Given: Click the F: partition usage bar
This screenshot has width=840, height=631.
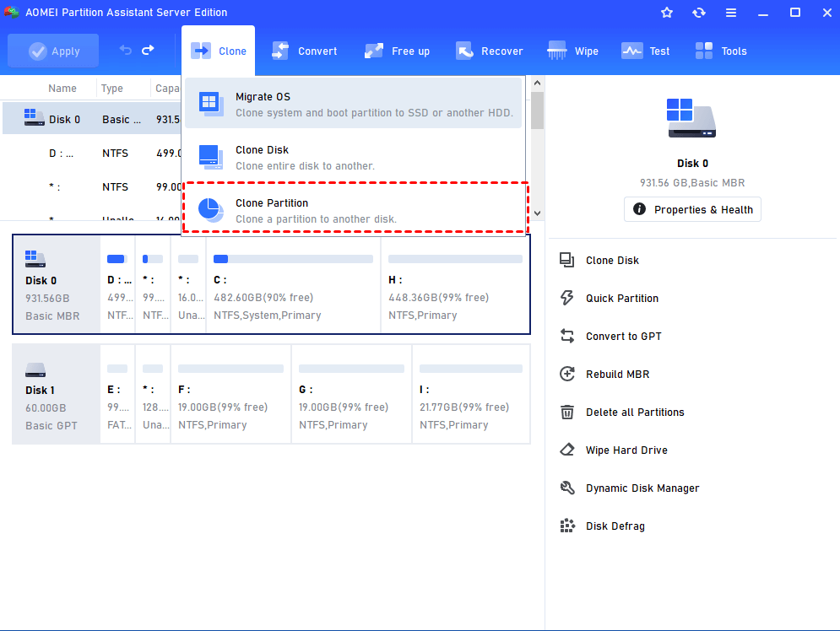Looking at the screenshot, I should 230,369.
